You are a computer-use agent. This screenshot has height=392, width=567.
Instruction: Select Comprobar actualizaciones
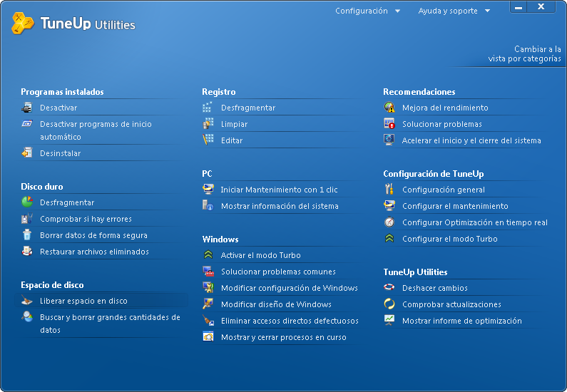451,304
